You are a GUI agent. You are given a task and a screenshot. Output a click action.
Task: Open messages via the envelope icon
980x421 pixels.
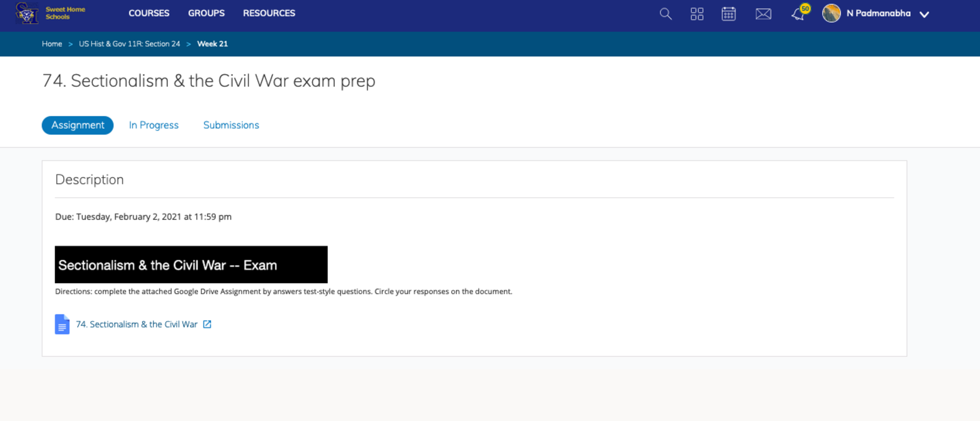tap(763, 14)
